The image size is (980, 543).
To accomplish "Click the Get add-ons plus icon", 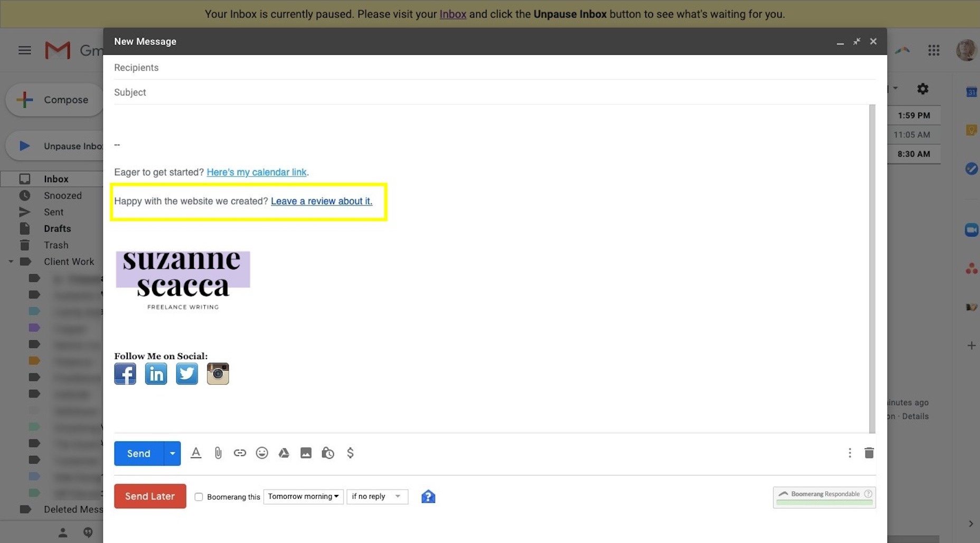I will tap(971, 345).
